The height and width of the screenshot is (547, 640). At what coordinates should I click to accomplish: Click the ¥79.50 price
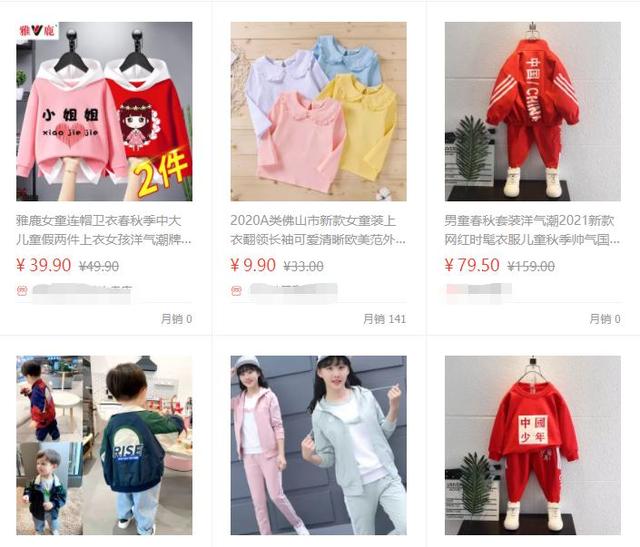(x=472, y=265)
